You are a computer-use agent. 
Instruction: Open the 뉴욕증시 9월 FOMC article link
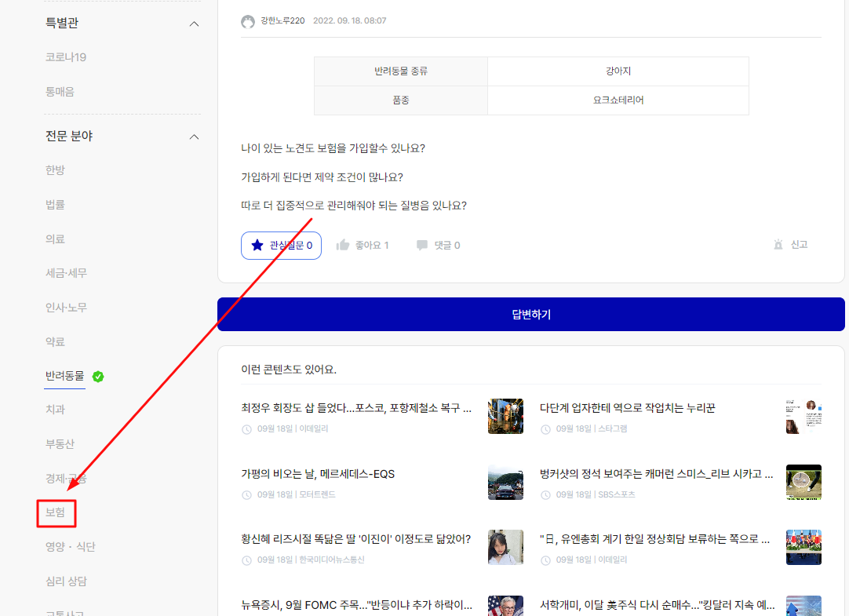click(356, 605)
